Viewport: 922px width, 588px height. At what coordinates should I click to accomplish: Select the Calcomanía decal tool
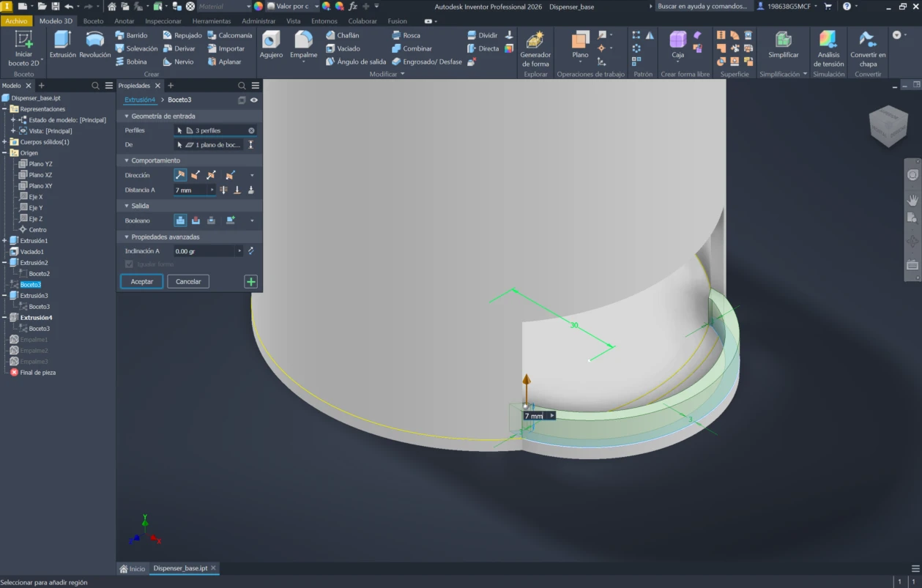[230, 35]
